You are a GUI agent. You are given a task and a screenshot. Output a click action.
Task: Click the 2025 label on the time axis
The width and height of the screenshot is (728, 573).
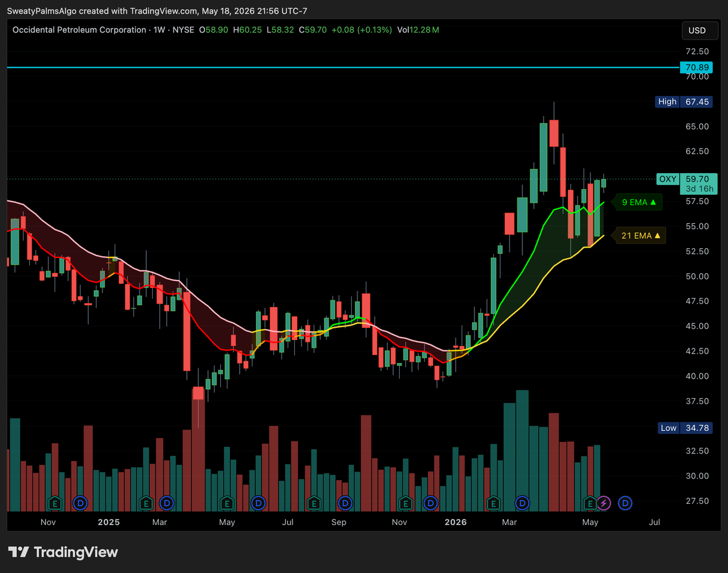(x=109, y=522)
